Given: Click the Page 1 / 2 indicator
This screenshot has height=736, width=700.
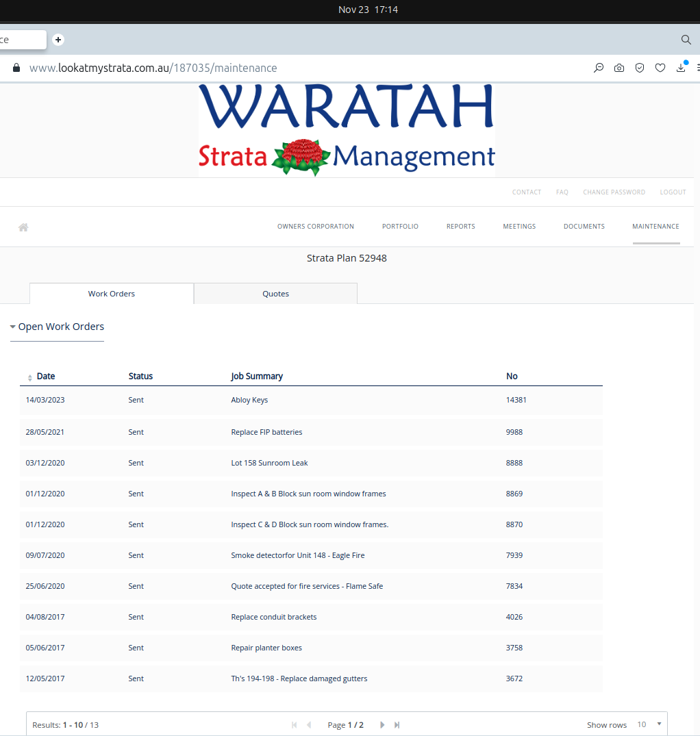Looking at the screenshot, I should pos(345,725).
